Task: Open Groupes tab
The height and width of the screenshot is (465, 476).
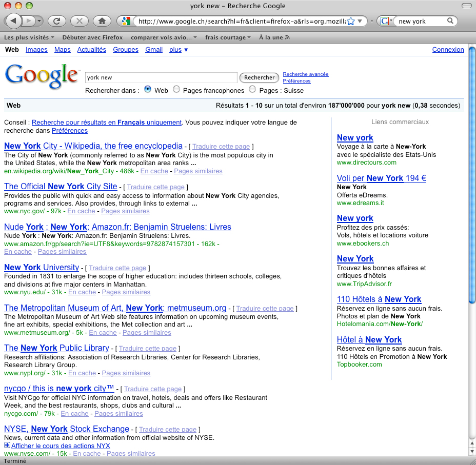Action: coord(126,49)
